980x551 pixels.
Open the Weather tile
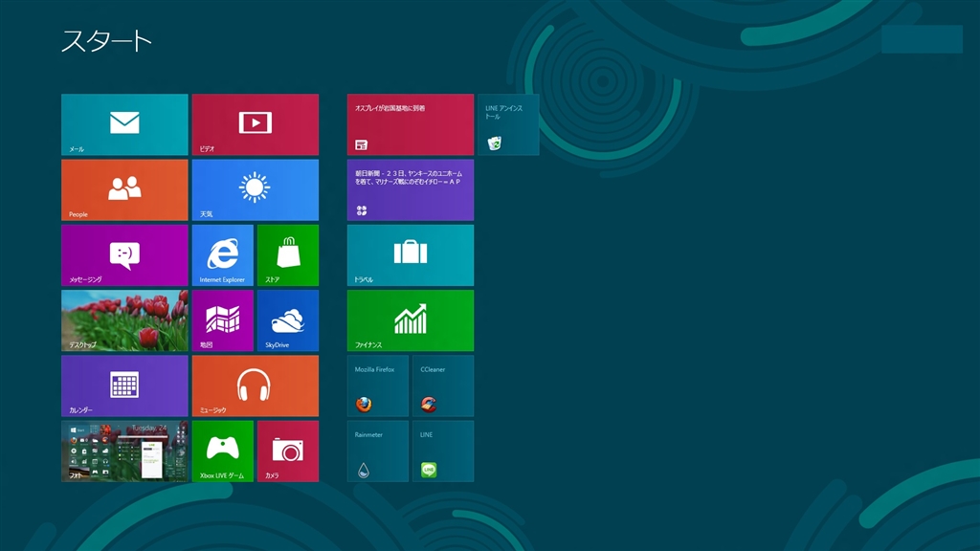point(255,189)
